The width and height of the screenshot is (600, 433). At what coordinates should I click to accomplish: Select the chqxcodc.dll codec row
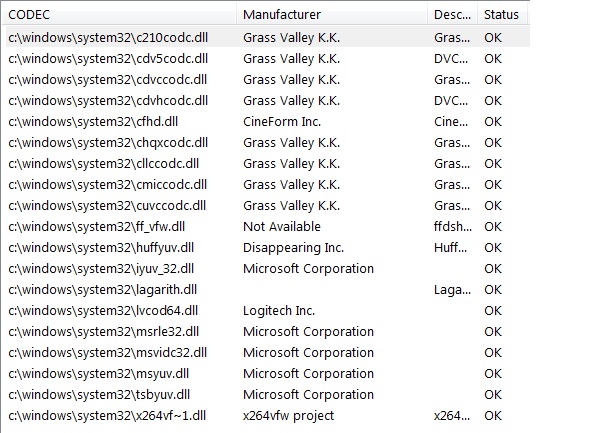click(108, 142)
